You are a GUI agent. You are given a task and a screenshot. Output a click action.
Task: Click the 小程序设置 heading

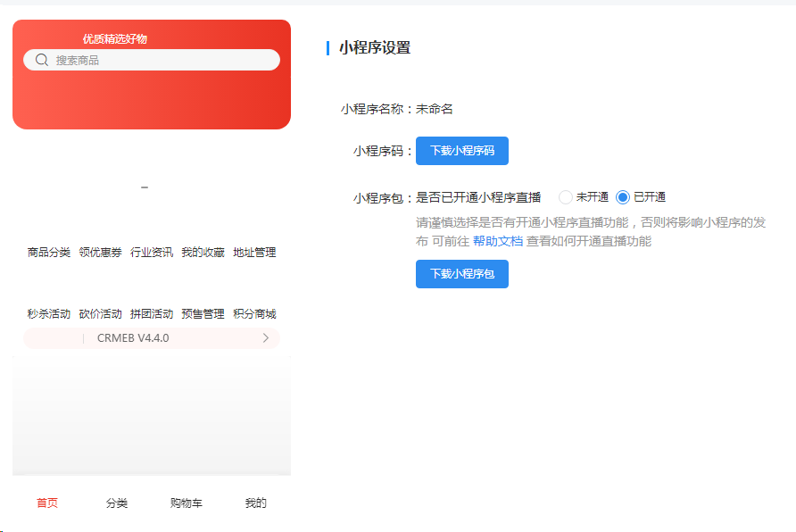click(x=375, y=47)
